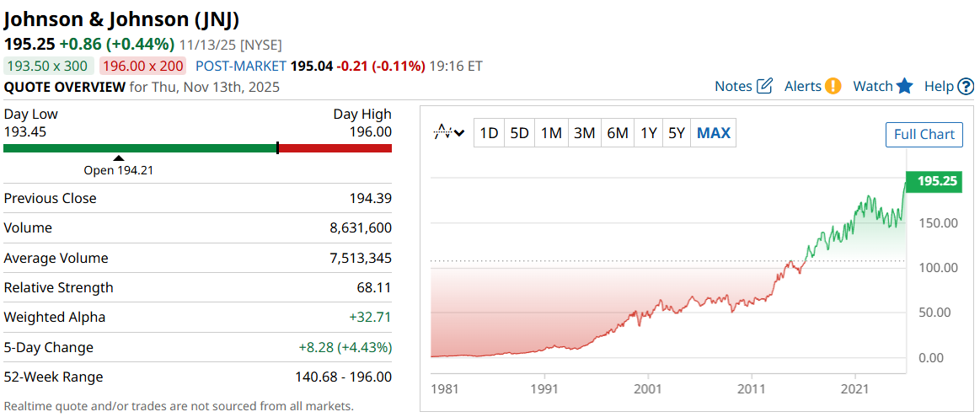
Task: Select the 1D chart range
Action: pyautogui.click(x=489, y=133)
